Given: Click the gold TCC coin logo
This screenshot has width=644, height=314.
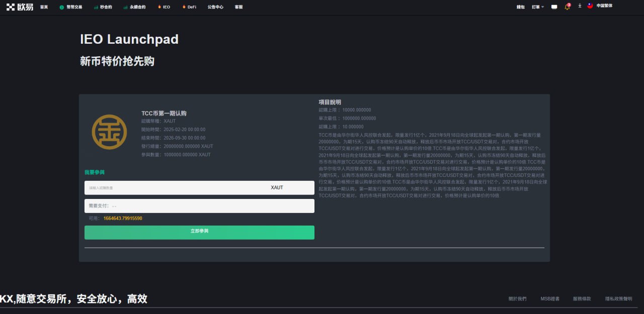Looking at the screenshot, I should pyautogui.click(x=109, y=132).
